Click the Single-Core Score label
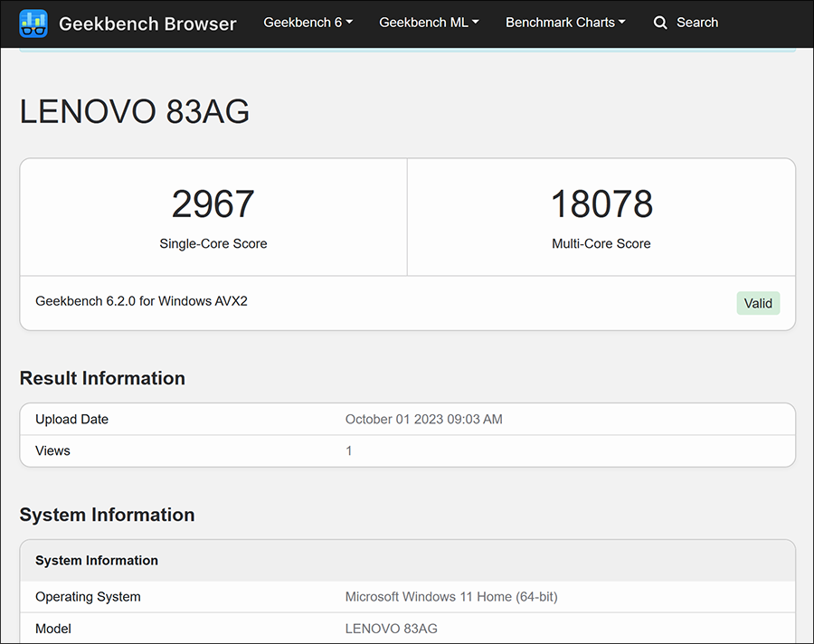Image resolution: width=814 pixels, height=644 pixels. (213, 243)
